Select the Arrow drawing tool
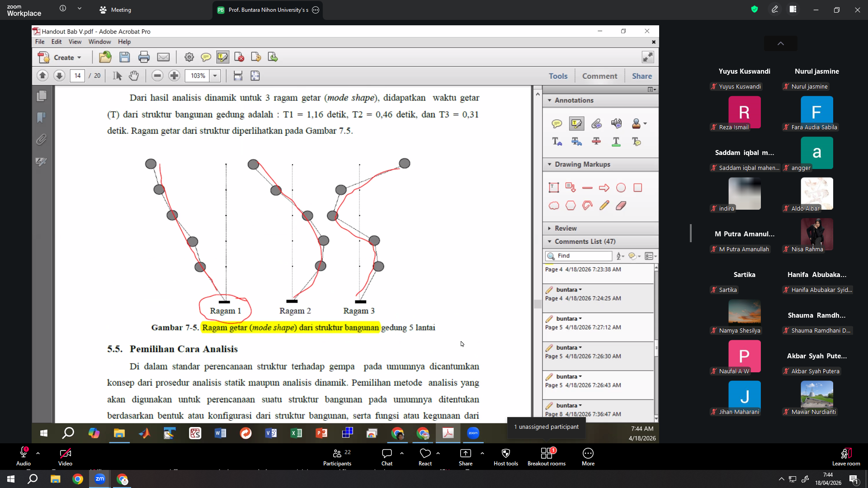Image resolution: width=868 pixels, height=488 pixels. (604, 188)
